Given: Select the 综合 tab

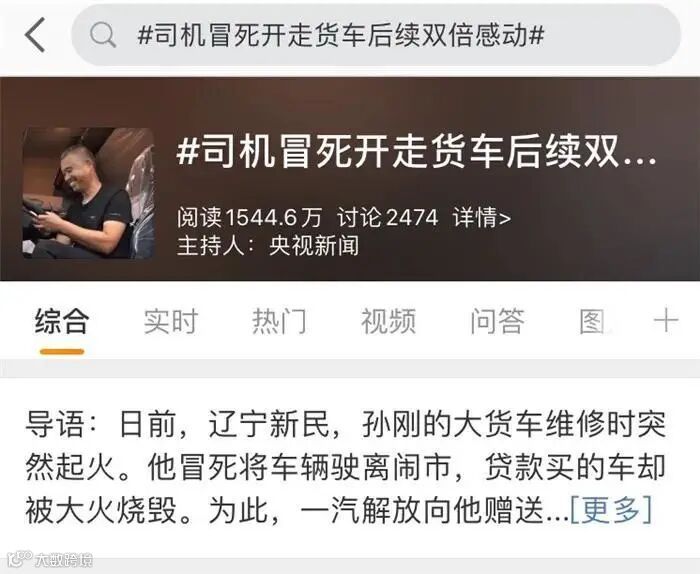Looking at the screenshot, I should 62,321.
